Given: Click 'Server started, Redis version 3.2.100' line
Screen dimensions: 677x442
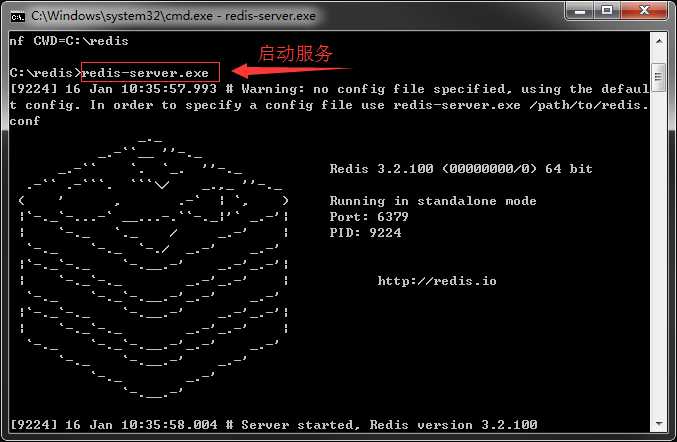Looking at the screenshot, I should tap(273, 425).
